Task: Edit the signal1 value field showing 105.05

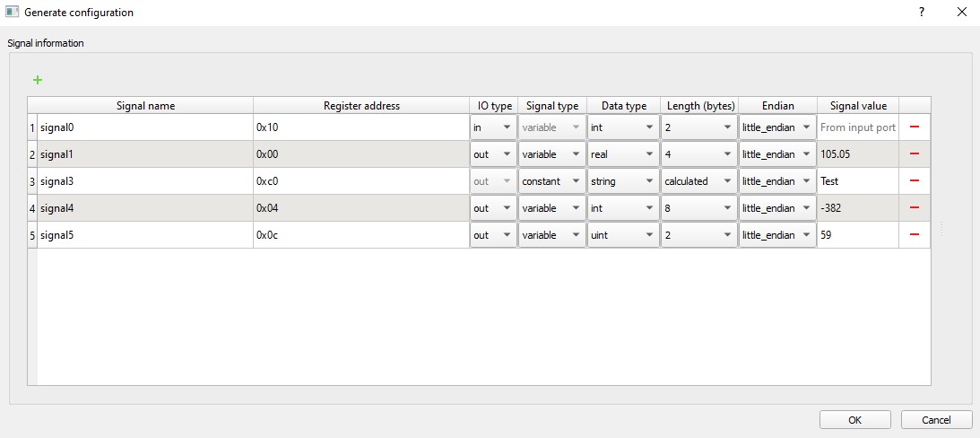Action: point(857,154)
